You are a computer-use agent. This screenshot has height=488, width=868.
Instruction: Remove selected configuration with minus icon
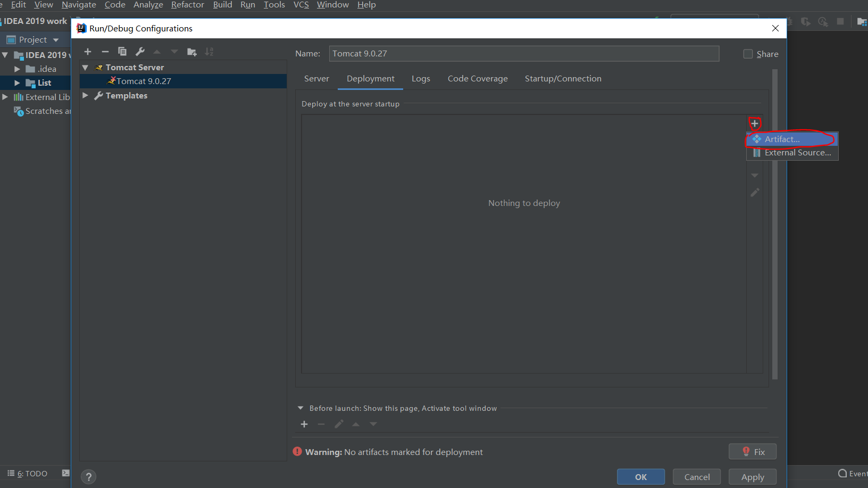click(105, 52)
